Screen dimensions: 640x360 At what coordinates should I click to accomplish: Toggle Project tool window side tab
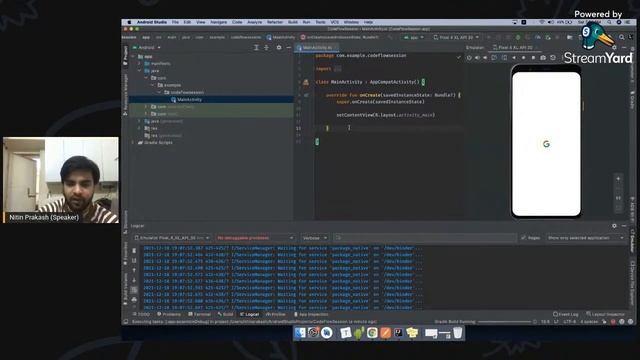125,56
